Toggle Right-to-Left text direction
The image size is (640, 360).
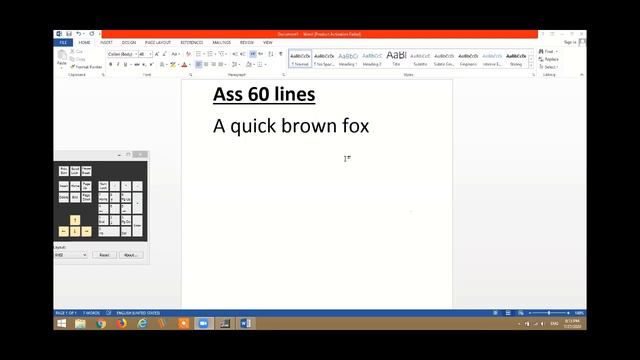(x=260, y=54)
